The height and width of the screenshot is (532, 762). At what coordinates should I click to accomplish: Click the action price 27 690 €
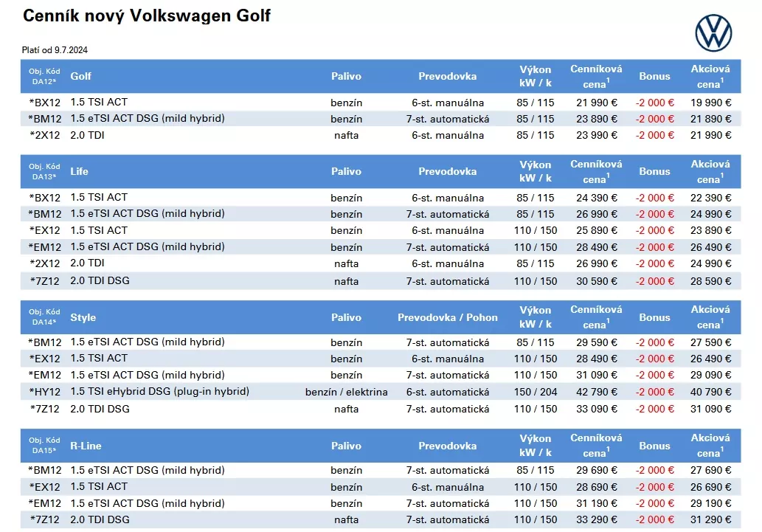tap(710, 470)
